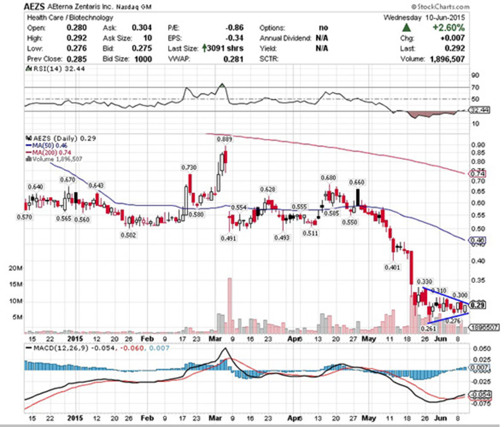Click the May label on price axis
The width and height of the screenshot is (504, 427).
(369, 338)
